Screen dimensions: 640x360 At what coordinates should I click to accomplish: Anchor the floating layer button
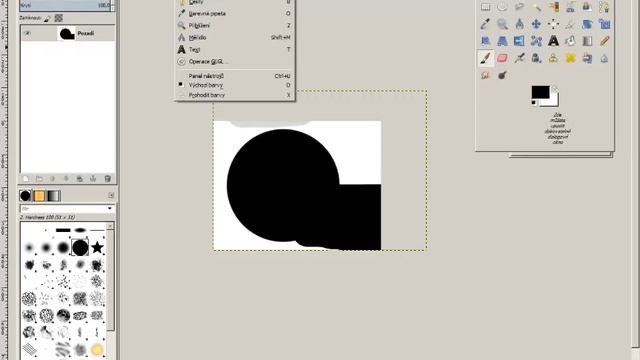pyautogui.click(x=93, y=179)
